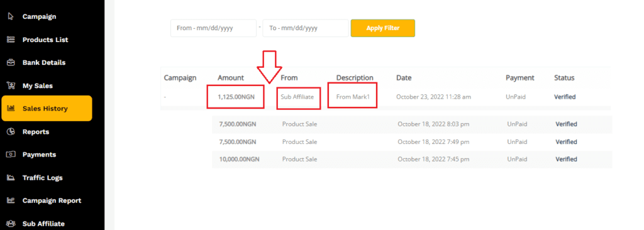
Task: Click the Apply Filter button
Action: [x=383, y=28]
